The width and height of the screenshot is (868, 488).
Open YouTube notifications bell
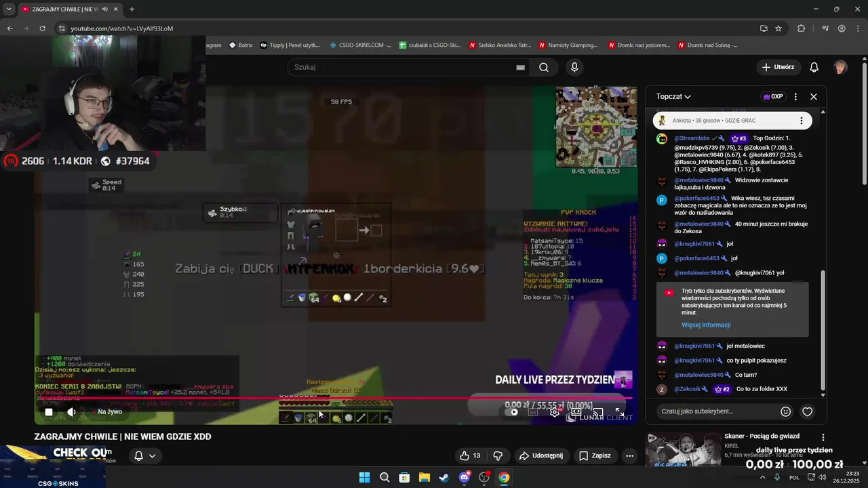[814, 67]
